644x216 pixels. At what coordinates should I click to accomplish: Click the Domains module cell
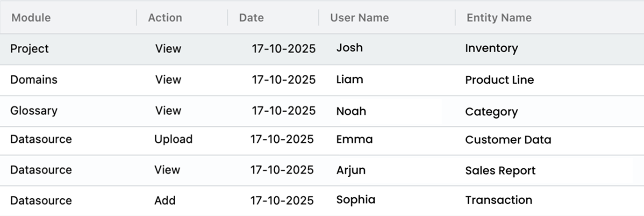(34, 79)
